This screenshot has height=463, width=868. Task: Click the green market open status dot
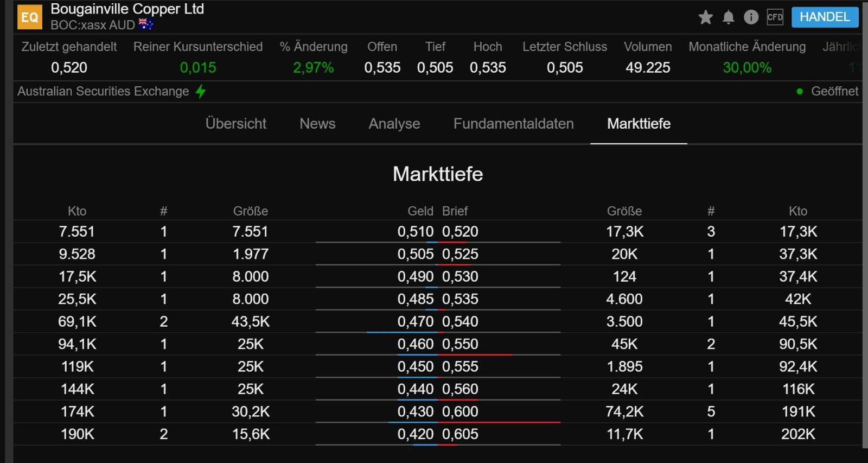tap(799, 91)
